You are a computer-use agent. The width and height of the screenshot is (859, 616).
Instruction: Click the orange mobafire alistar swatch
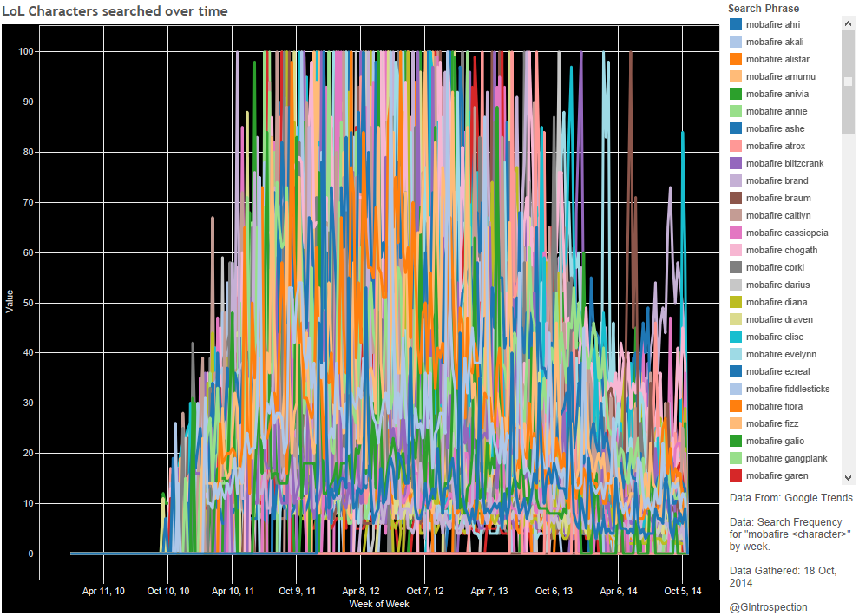coord(736,60)
